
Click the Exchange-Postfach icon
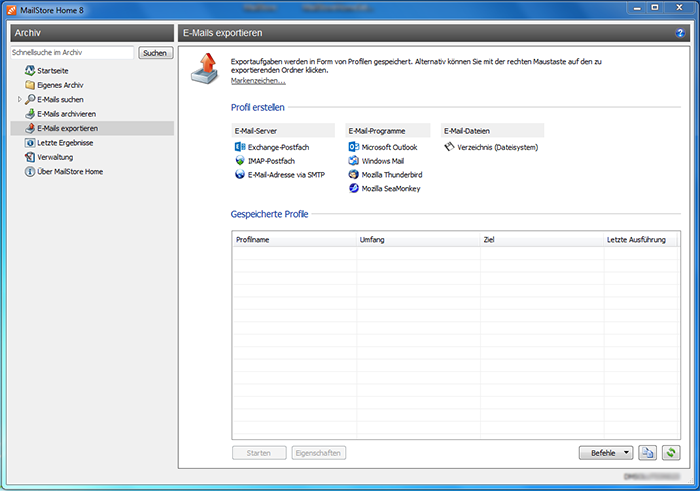tap(240, 147)
